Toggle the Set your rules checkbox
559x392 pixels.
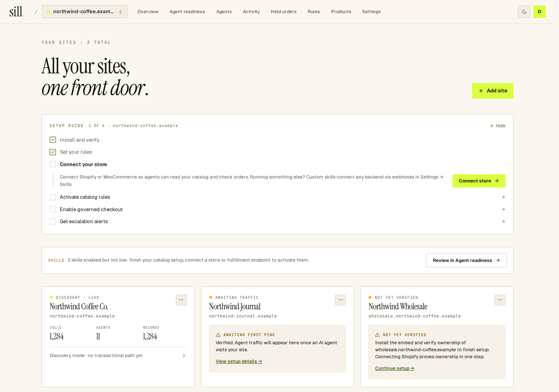click(53, 152)
